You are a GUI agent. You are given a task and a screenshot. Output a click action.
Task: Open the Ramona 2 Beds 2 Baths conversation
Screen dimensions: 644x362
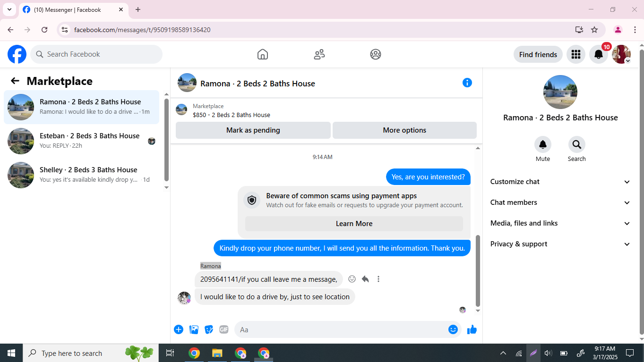[x=82, y=107]
